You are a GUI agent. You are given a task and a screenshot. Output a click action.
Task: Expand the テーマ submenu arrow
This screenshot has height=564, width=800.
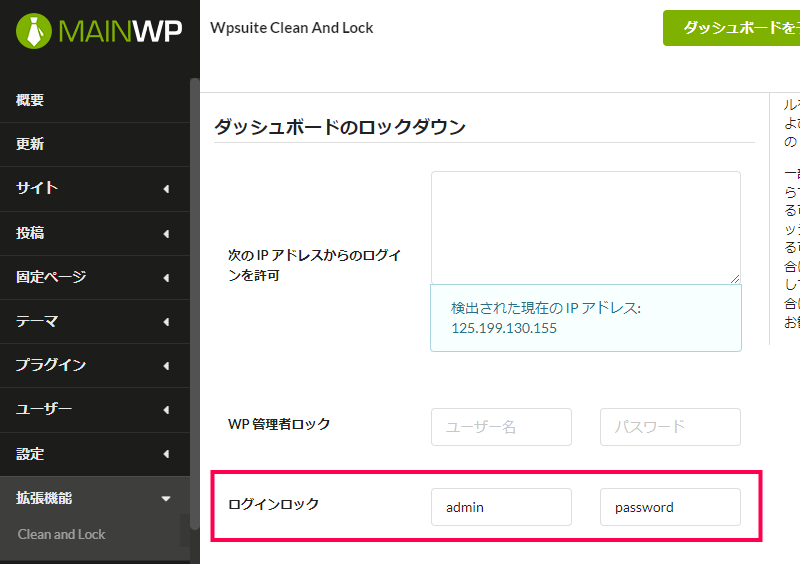[166, 322]
